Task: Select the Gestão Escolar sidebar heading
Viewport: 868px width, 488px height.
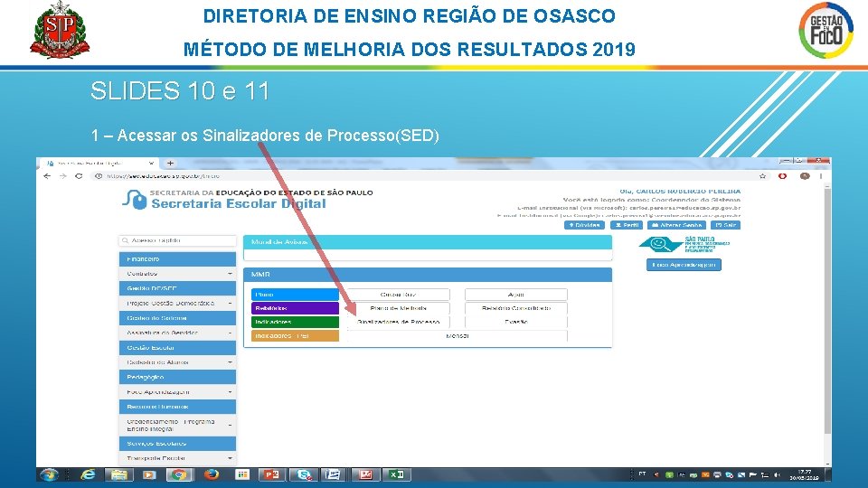Action: point(177,347)
